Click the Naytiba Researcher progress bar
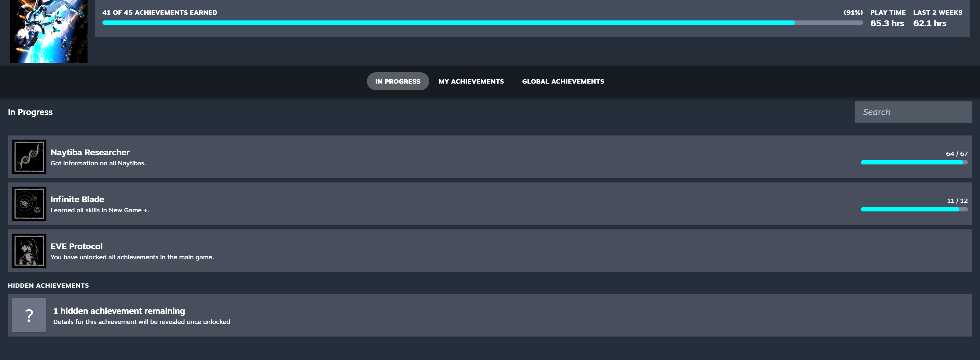Image resolution: width=980 pixels, height=360 pixels. (x=914, y=163)
